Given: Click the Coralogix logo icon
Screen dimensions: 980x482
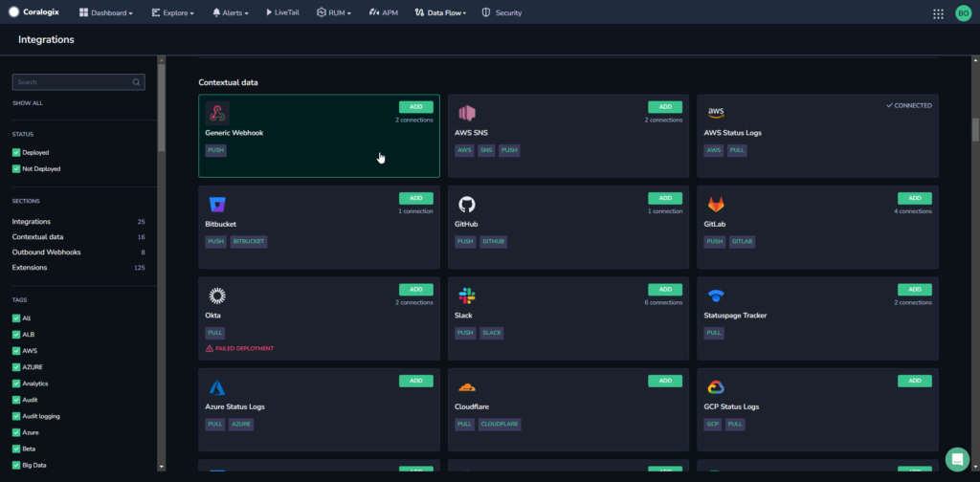Looking at the screenshot, I should [x=13, y=12].
